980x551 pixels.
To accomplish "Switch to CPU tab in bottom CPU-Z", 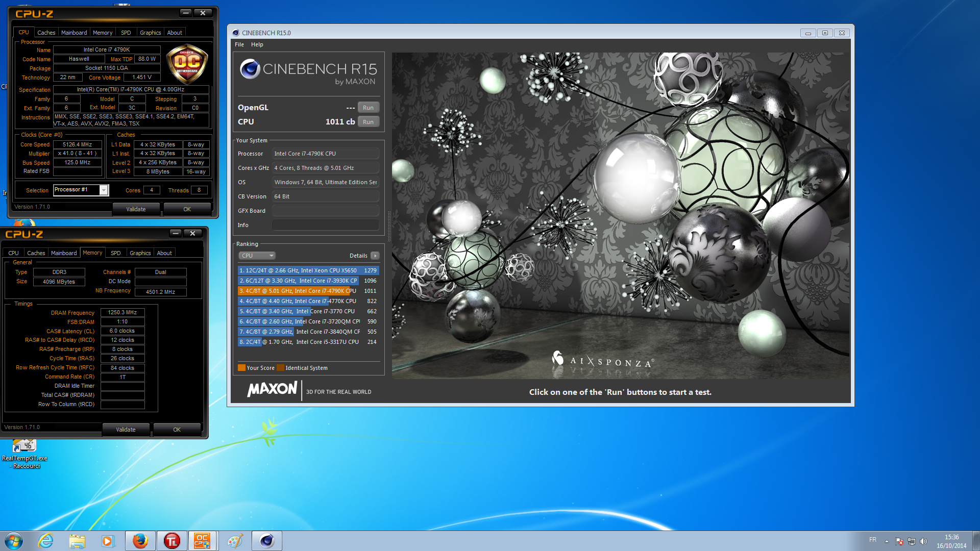I will point(13,253).
